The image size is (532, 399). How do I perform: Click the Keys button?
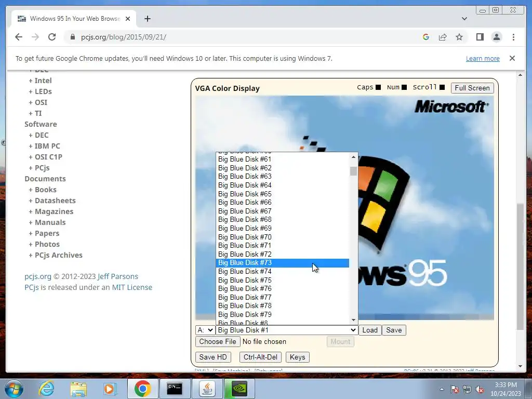(297, 357)
